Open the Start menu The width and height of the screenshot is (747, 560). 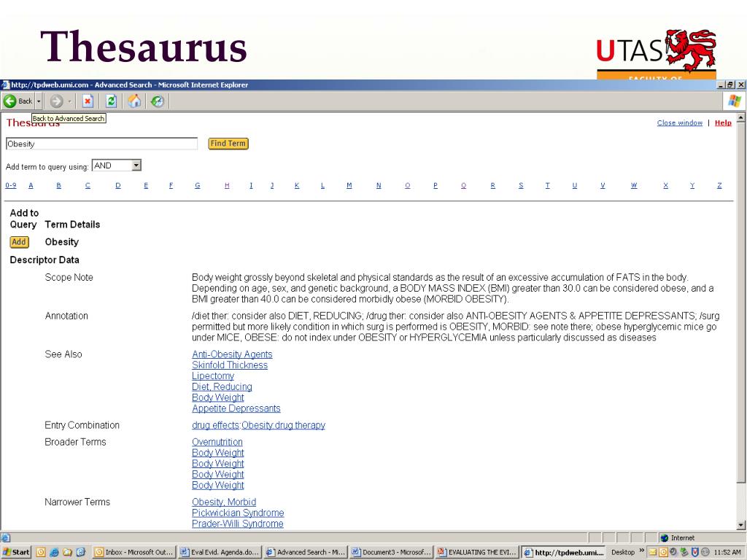click(15, 552)
